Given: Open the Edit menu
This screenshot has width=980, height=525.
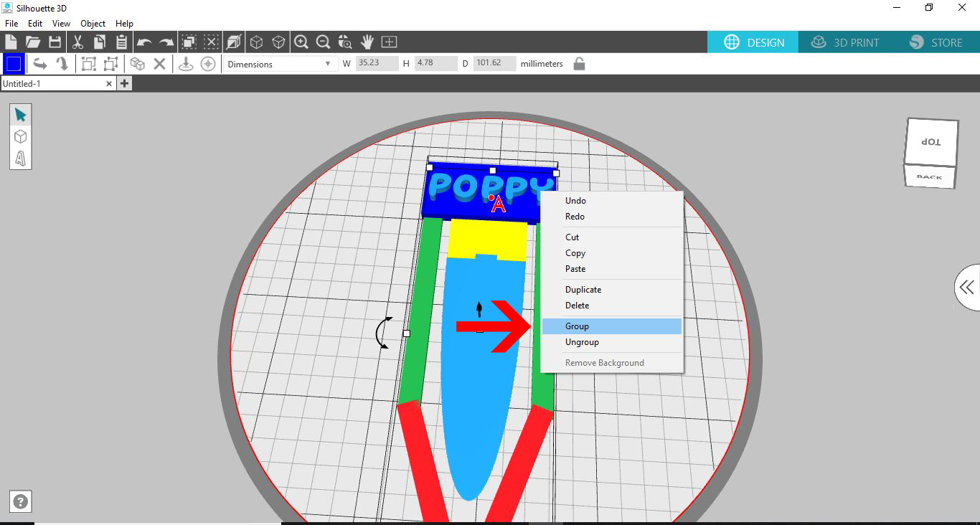Looking at the screenshot, I should pos(35,24).
